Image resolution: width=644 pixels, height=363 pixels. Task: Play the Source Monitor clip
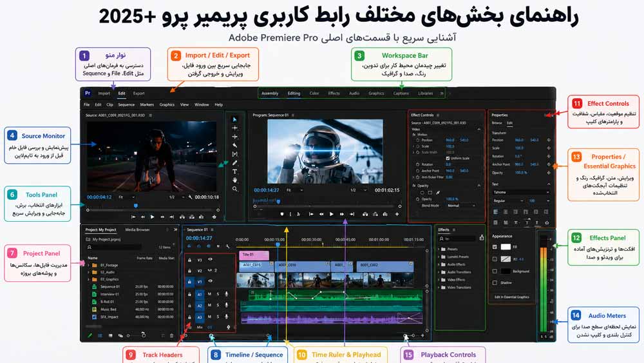point(153,217)
